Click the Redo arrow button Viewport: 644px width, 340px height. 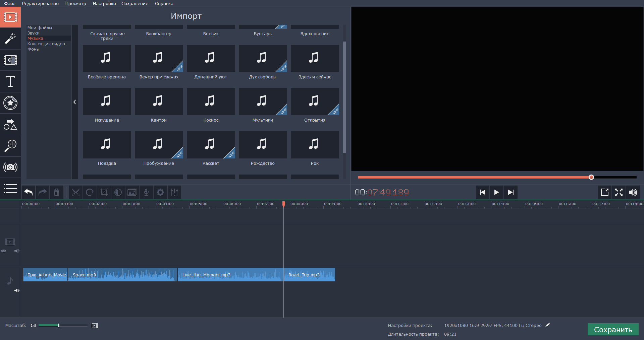43,192
